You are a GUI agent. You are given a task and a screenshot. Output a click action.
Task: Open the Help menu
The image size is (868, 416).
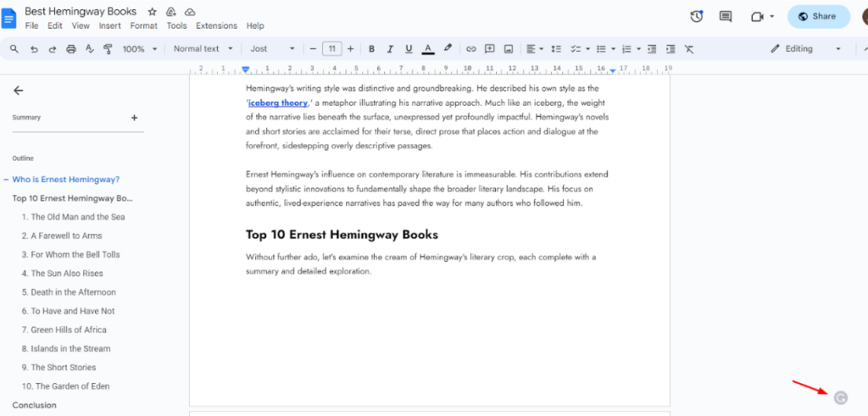pos(255,25)
